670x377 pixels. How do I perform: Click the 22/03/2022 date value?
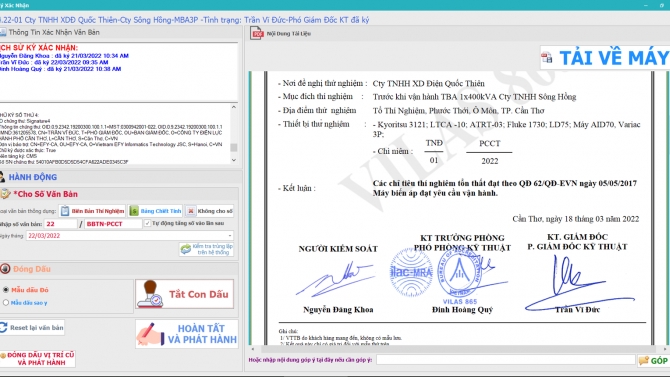point(44,236)
